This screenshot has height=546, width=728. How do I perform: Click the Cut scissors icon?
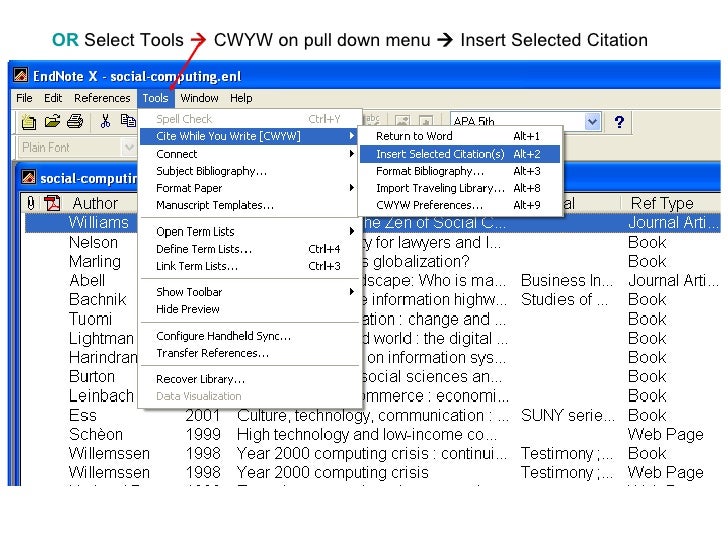(105, 121)
